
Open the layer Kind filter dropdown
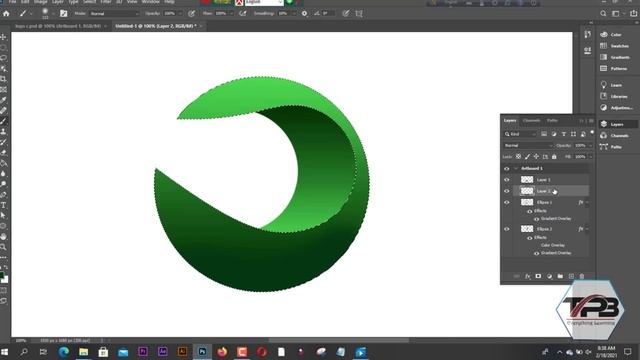click(520, 134)
